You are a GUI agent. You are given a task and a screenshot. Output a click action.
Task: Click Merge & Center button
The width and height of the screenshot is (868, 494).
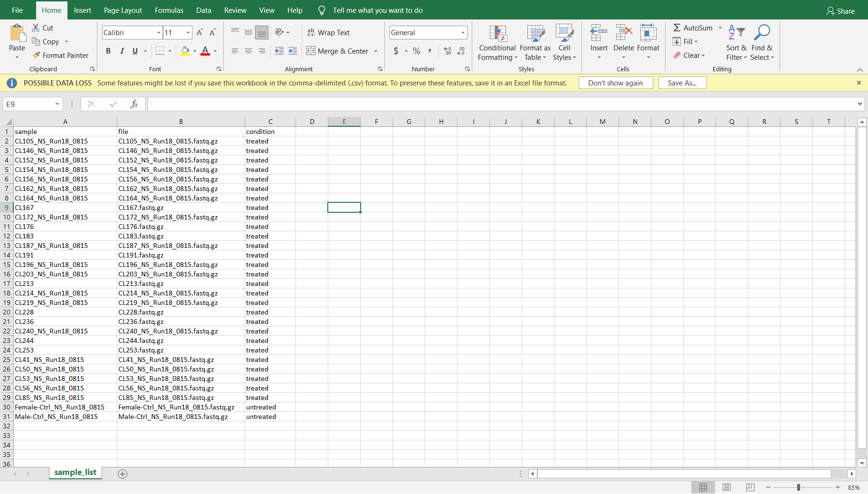[338, 51]
